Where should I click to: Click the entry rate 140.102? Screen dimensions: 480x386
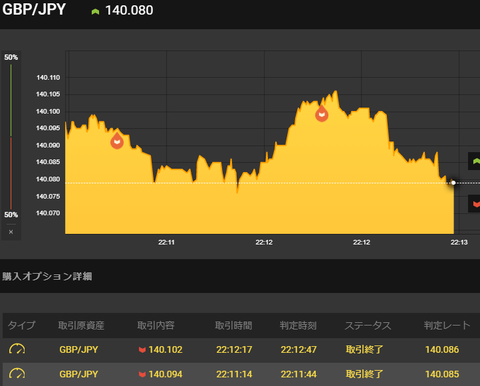[166, 350]
